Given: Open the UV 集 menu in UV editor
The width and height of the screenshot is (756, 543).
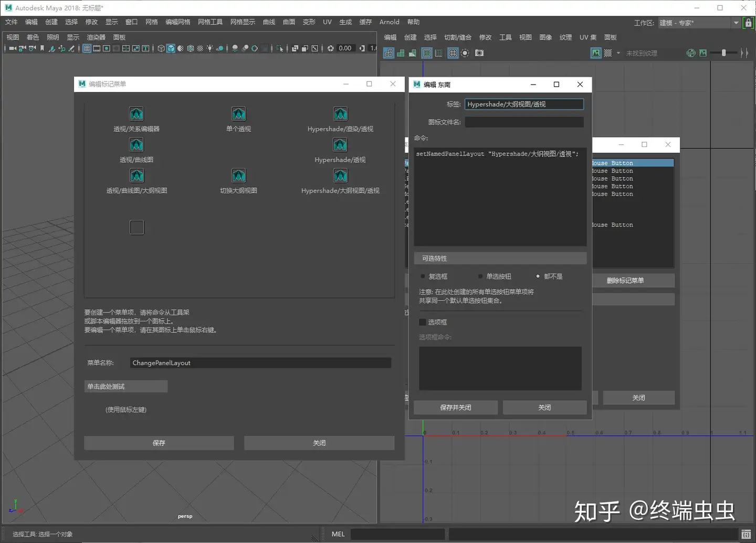Looking at the screenshot, I should (x=588, y=37).
